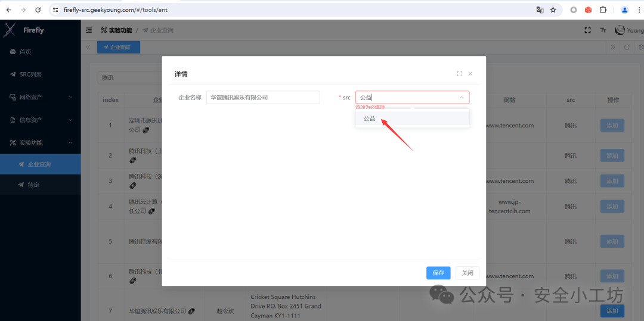The width and height of the screenshot is (644, 321).
Task: Focus the 企业名称 input field
Action: [263, 98]
